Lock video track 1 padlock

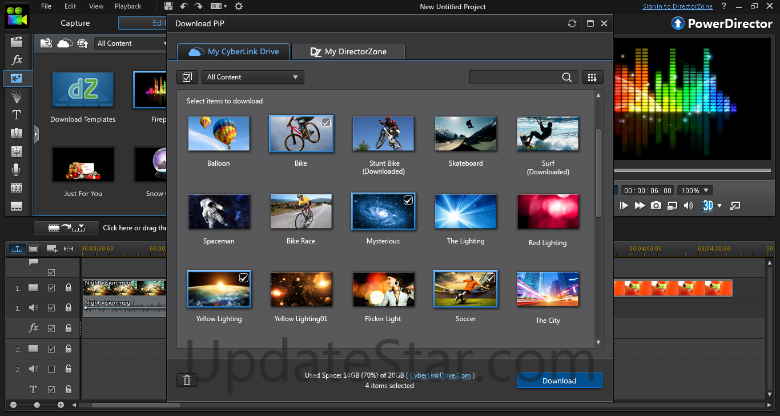click(x=69, y=288)
